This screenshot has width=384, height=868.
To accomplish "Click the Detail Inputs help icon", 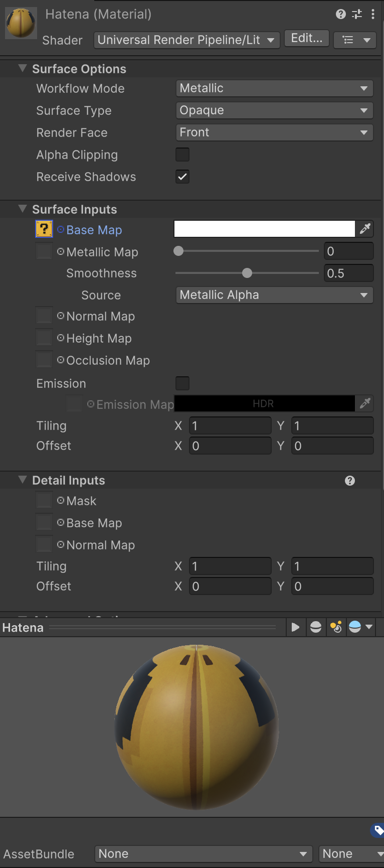I will pos(350,481).
